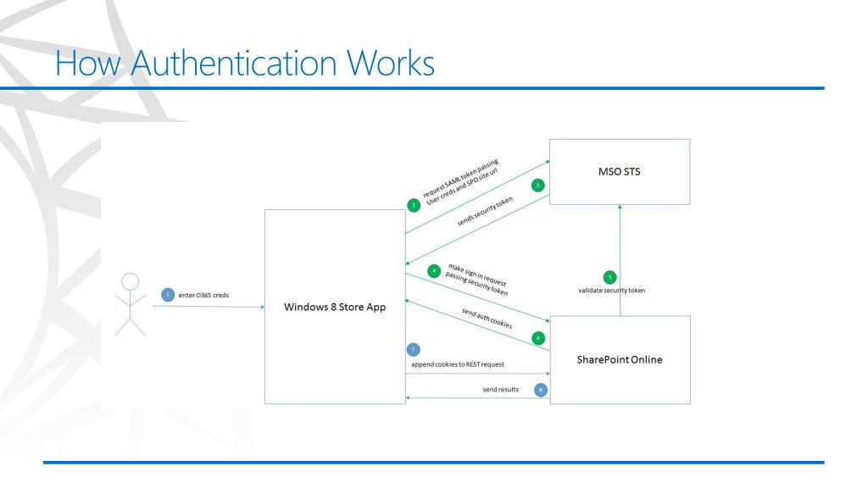
Task: Click the "How Authentication Works" slide title
Action: (245, 63)
